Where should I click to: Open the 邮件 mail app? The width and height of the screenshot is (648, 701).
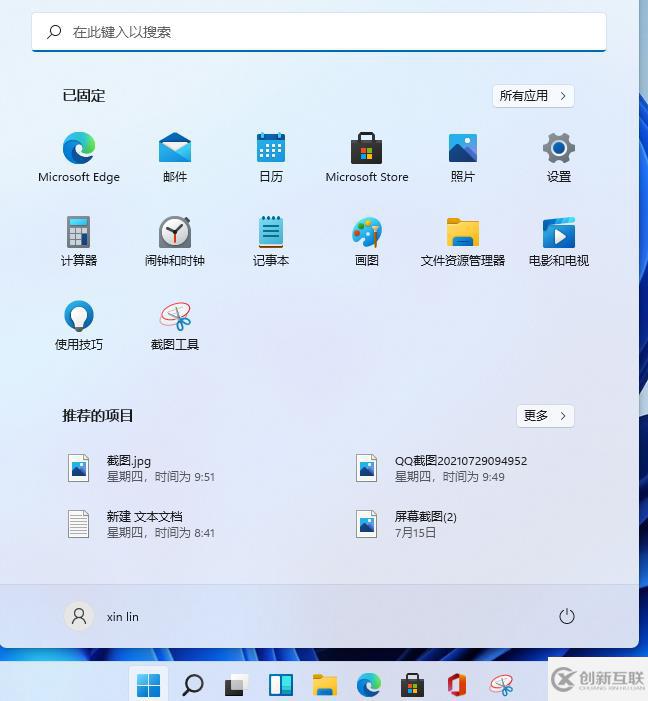(x=175, y=157)
